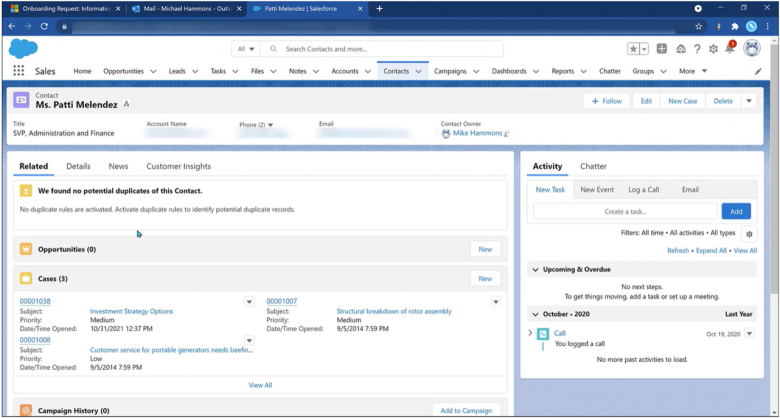Click the Cases folder icon

pos(26,278)
